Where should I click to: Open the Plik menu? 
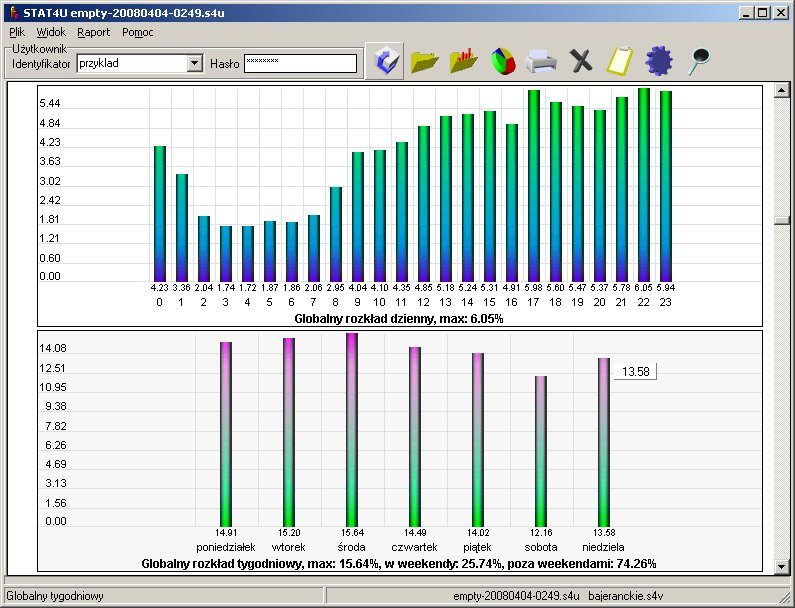pyautogui.click(x=17, y=32)
